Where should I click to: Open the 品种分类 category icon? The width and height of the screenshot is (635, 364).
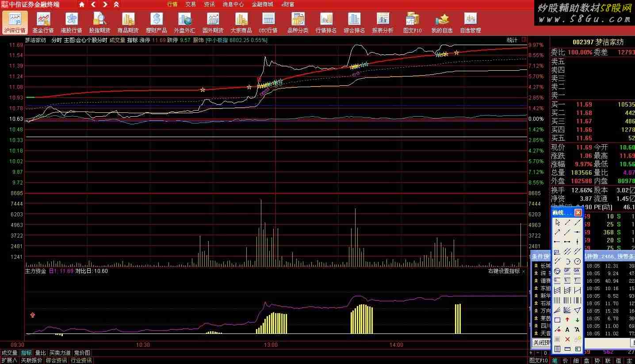298,22
